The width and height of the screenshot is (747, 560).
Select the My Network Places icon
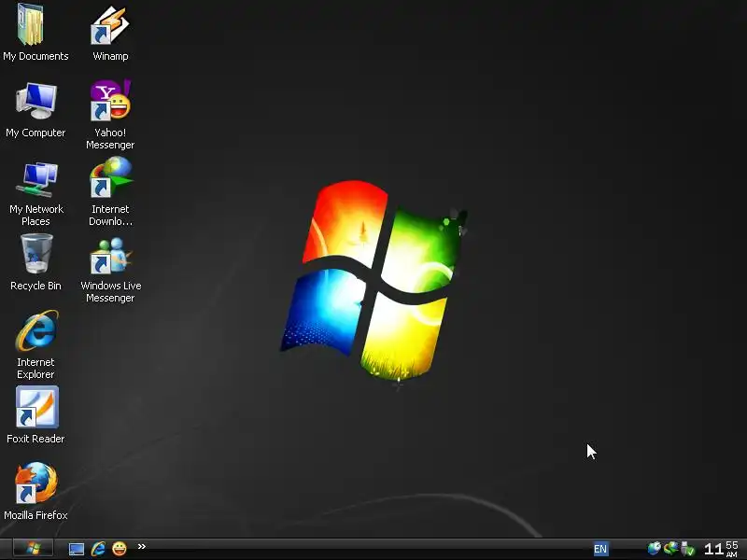[36, 179]
